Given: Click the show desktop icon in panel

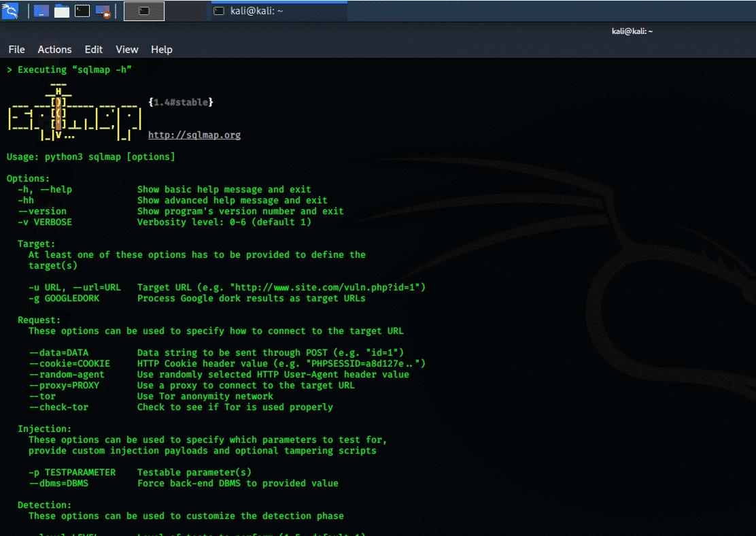Looking at the screenshot, I should 41,11.
